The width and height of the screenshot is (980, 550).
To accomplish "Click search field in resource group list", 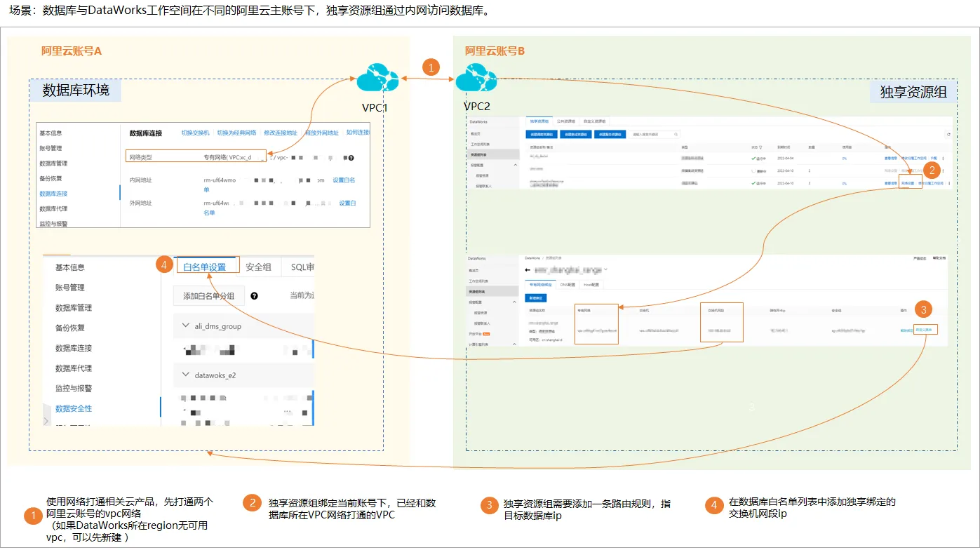I will click(x=655, y=134).
